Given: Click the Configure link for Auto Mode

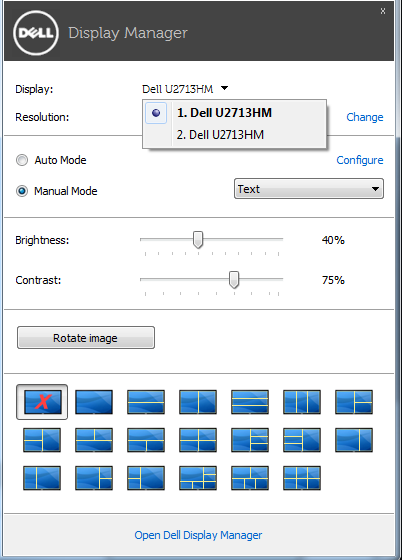Looking at the screenshot, I should tap(360, 160).
